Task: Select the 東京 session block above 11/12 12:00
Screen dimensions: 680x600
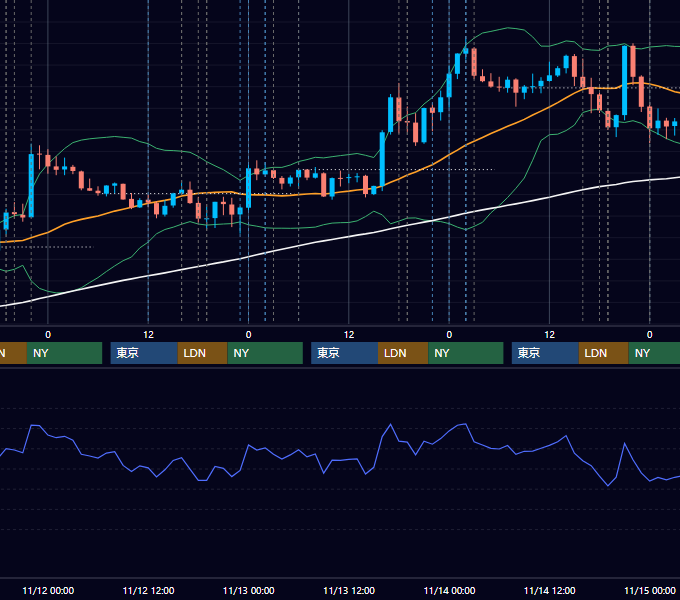Action: (144, 353)
